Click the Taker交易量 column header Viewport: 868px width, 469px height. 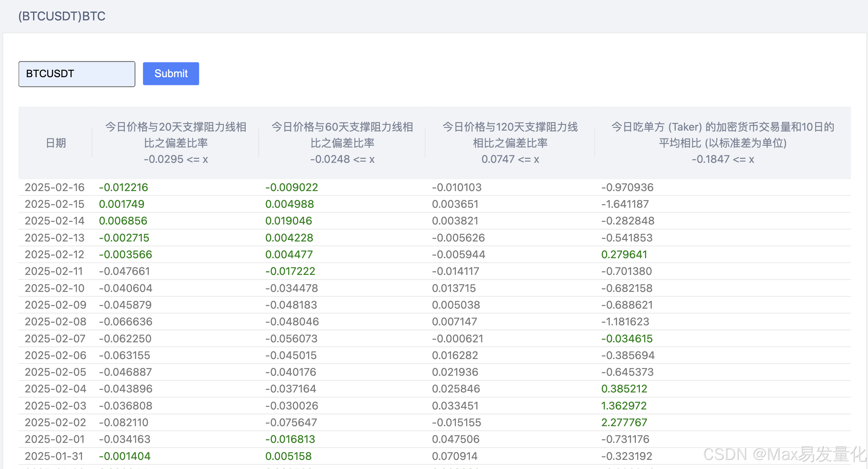coord(723,143)
